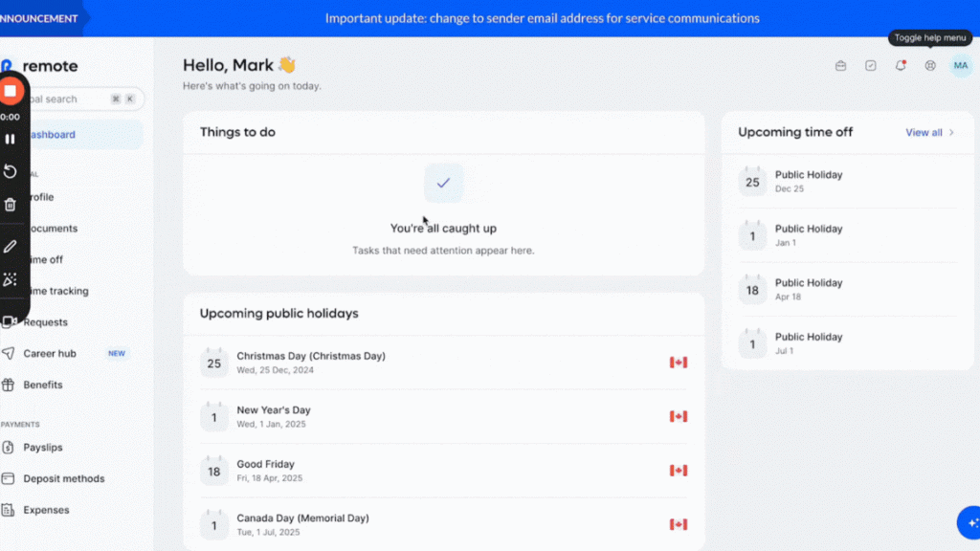Click the Important update announcement banner
980x551 pixels.
(x=542, y=18)
